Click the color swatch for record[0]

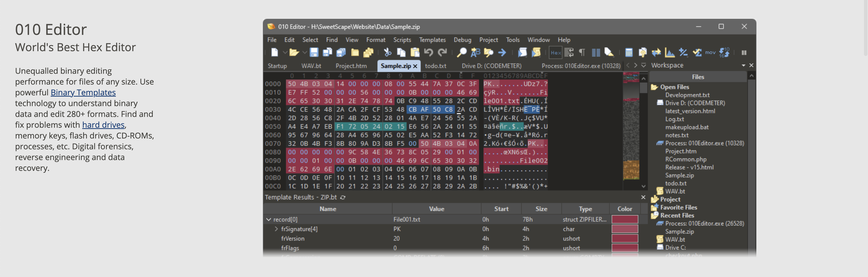point(625,220)
